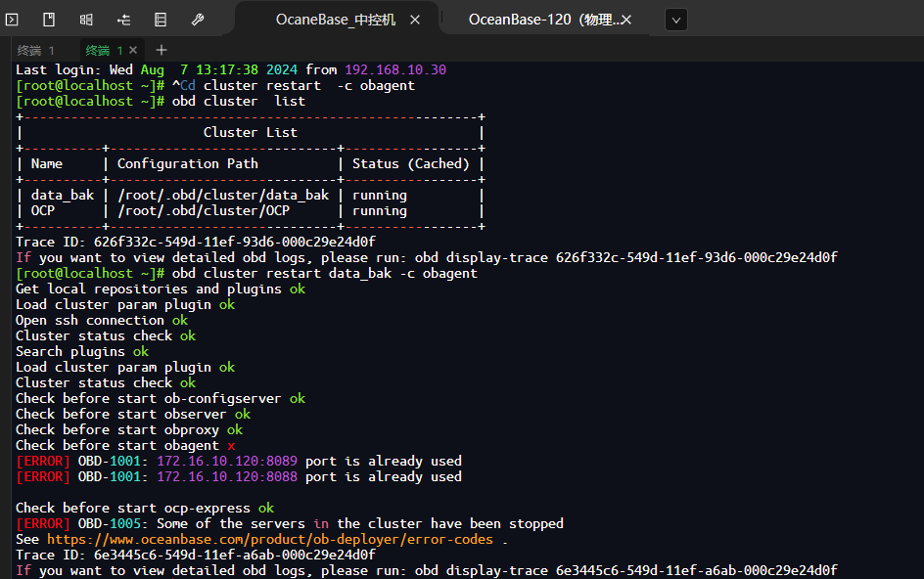Click the 'Configuration Path' column header
The image size is (924, 579).
(187, 163)
